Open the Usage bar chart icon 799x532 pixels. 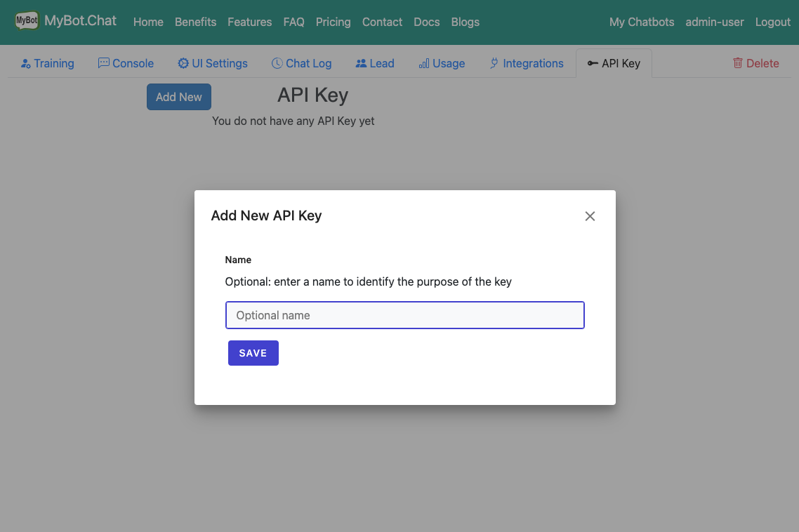423,63
